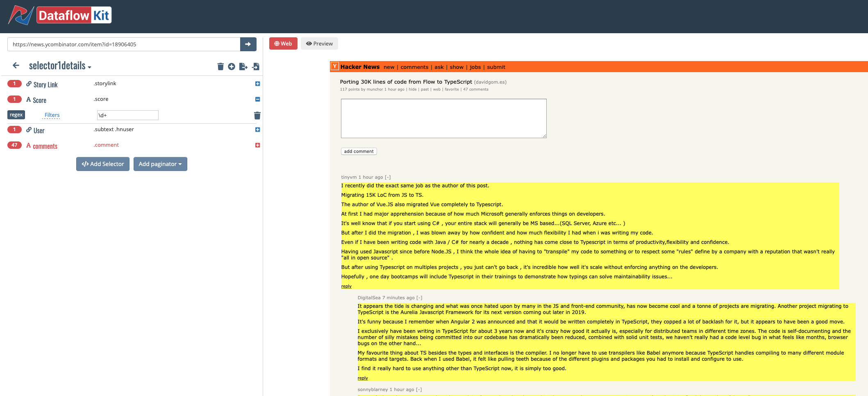Open 'submit' in Hacker News nav bar
This screenshot has height=396, width=868.
coord(496,67)
